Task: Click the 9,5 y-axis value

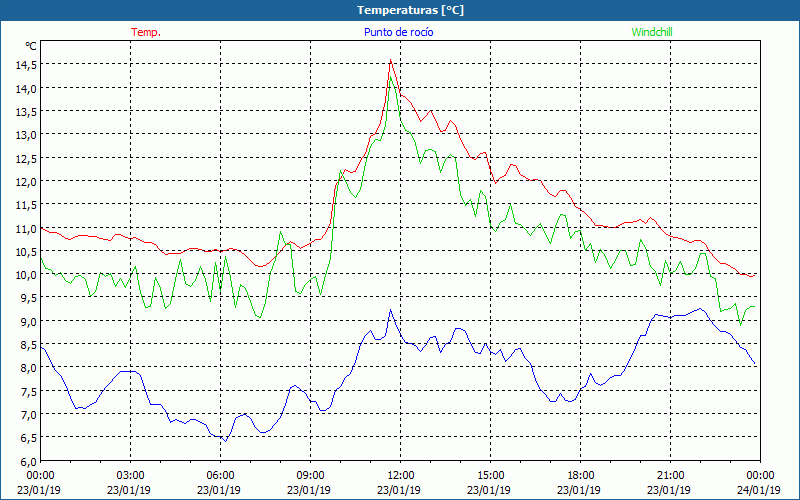Action: pyautogui.click(x=29, y=297)
